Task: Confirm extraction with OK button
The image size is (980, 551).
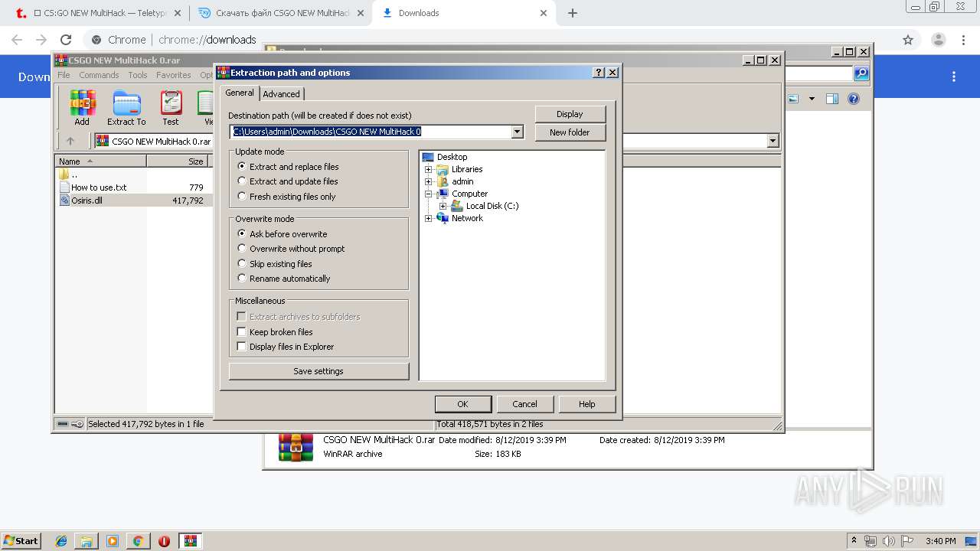Action: click(x=462, y=404)
